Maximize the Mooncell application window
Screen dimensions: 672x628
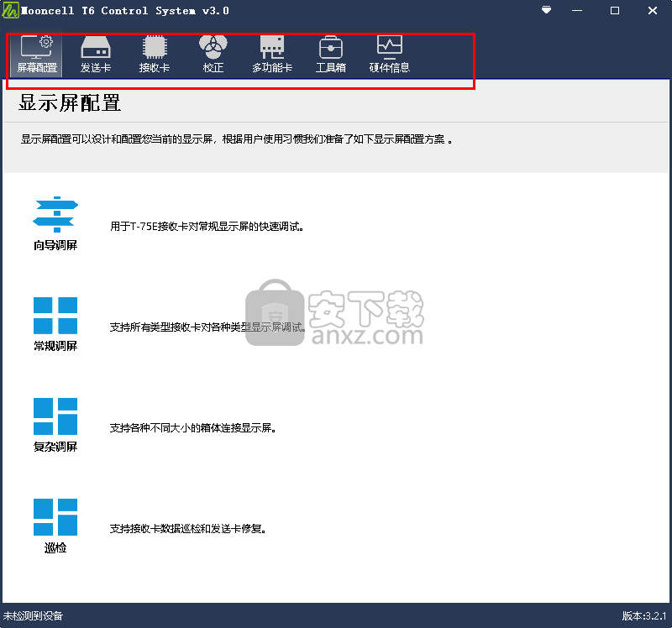pyautogui.click(x=615, y=11)
